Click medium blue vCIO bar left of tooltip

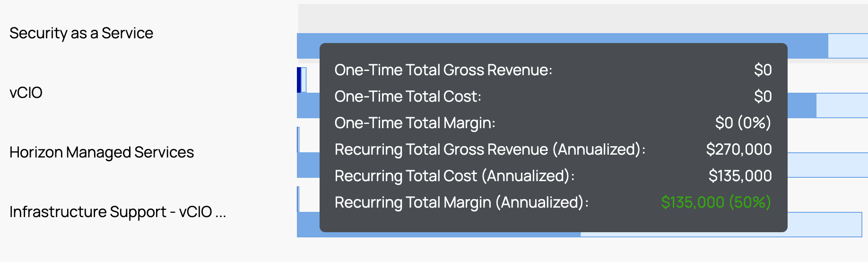click(308, 105)
